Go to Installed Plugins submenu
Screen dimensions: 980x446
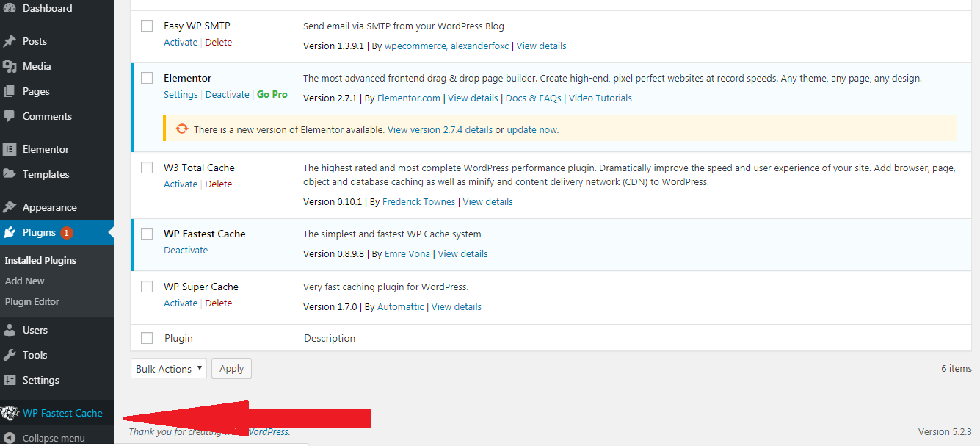(40, 260)
